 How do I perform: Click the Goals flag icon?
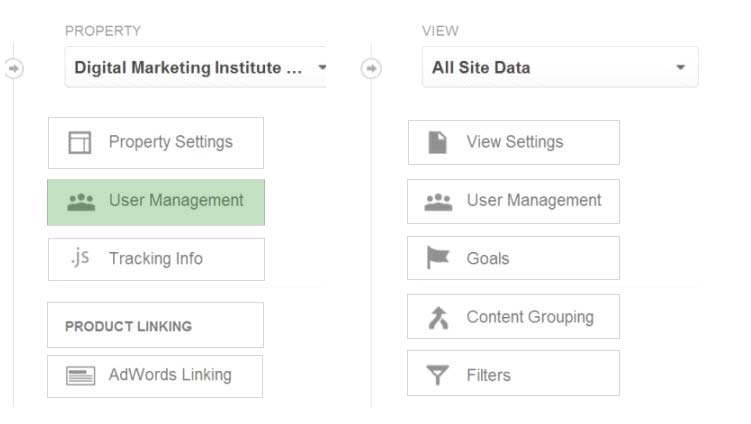coord(437,257)
